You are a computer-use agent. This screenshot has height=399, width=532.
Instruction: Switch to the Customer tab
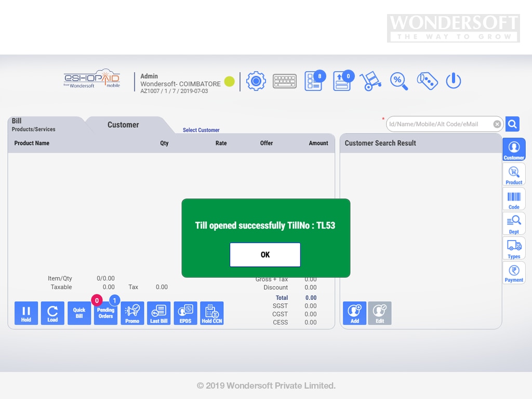[x=123, y=125]
